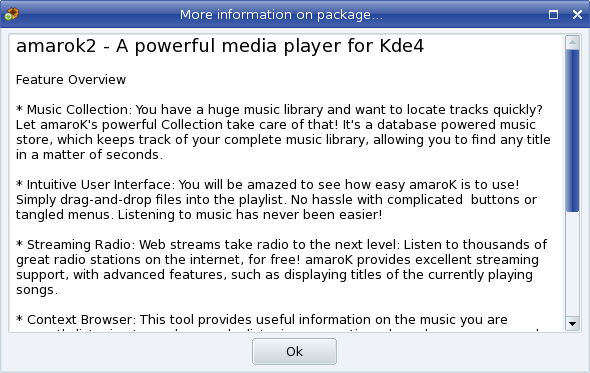Click the word songs ending Streaming Radio paragraph
590x373 pixels.
pyautogui.click(x=36, y=290)
